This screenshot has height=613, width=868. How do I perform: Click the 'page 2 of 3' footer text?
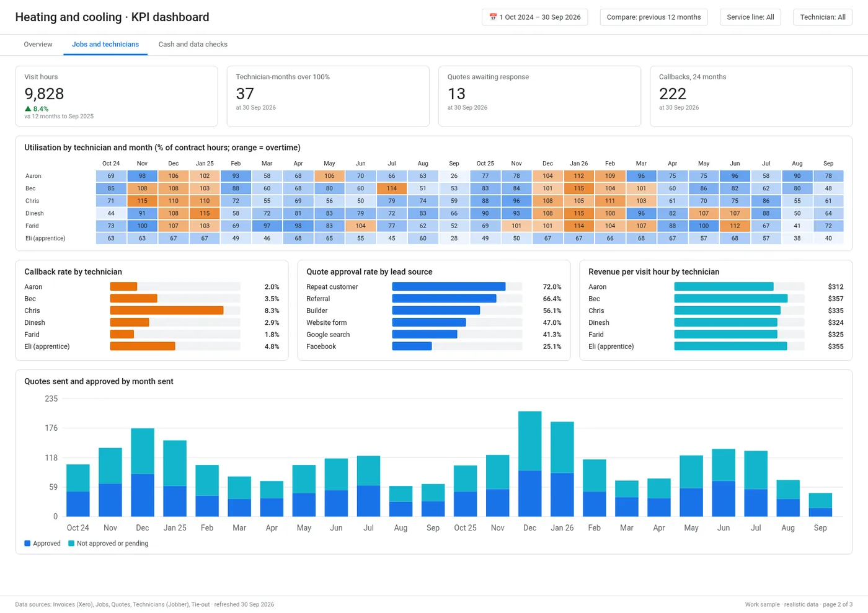pyautogui.click(x=838, y=604)
